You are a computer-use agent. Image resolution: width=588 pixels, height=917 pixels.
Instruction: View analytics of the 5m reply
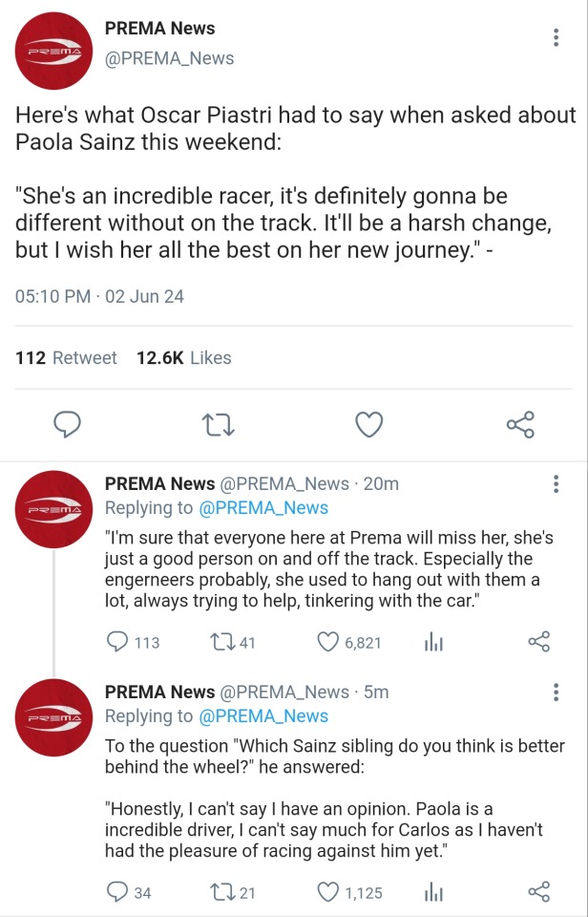pyautogui.click(x=434, y=892)
